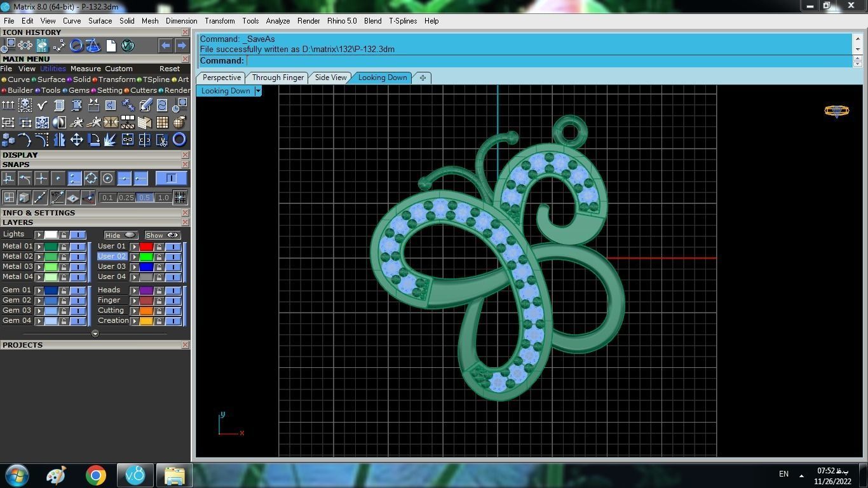This screenshot has height=488, width=868.
Task: Switch to the Side View tab
Action: click(331, 78)
